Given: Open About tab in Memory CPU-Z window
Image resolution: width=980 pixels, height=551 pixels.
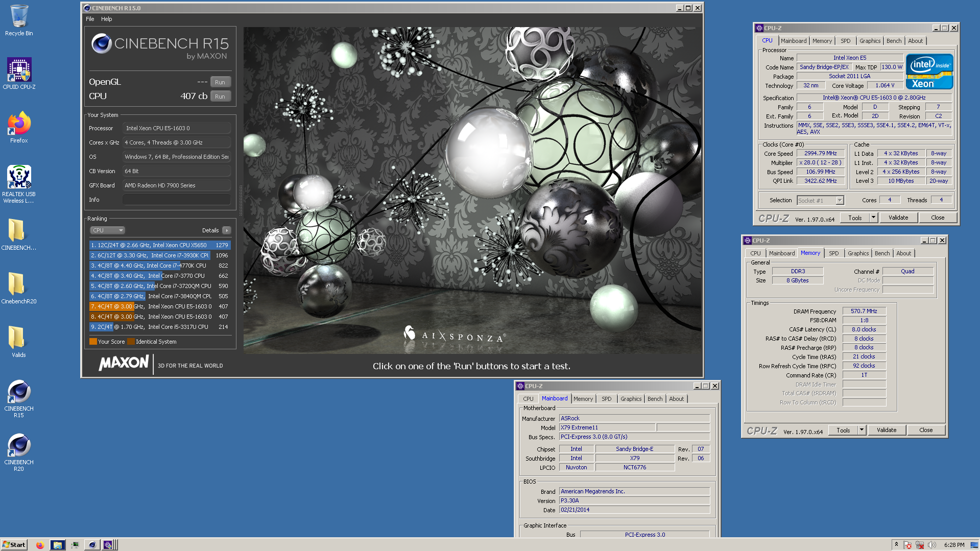Looking at the screenshot, I should click(903, 253).
